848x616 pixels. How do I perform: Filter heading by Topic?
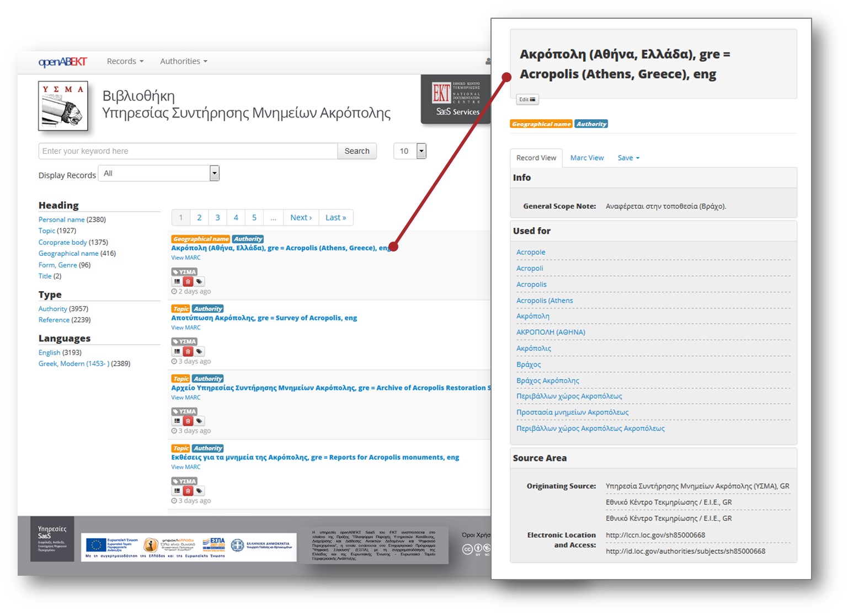47,231
